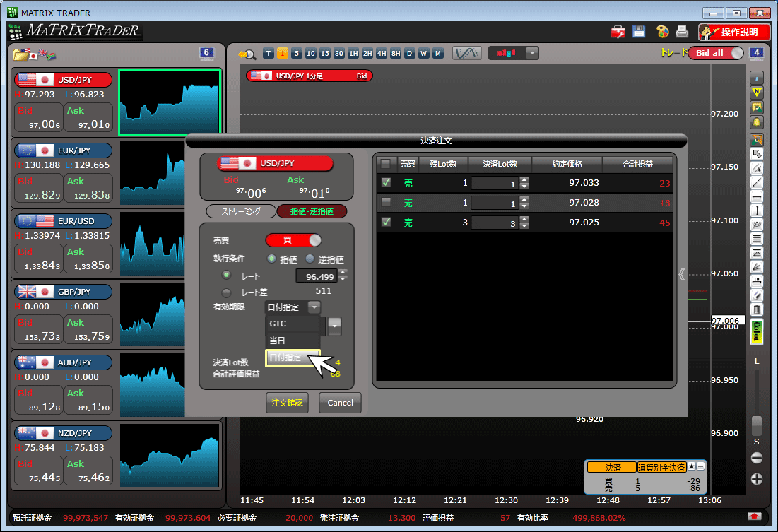This screenshot has height=532, width=778.
Task: Click the 注文確認 button
Action: click(288, 403)
